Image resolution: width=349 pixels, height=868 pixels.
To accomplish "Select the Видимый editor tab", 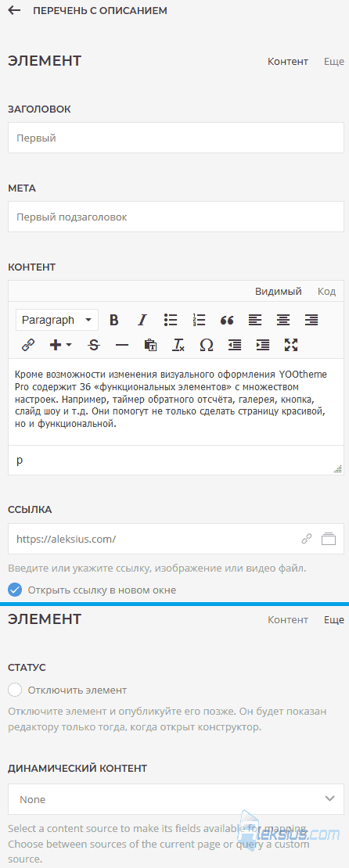I will tap(278, 291).
